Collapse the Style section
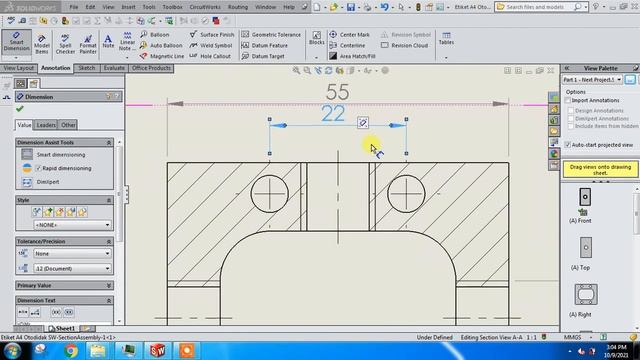Viewport: 640px width, 360px height. tap(109, 200)
